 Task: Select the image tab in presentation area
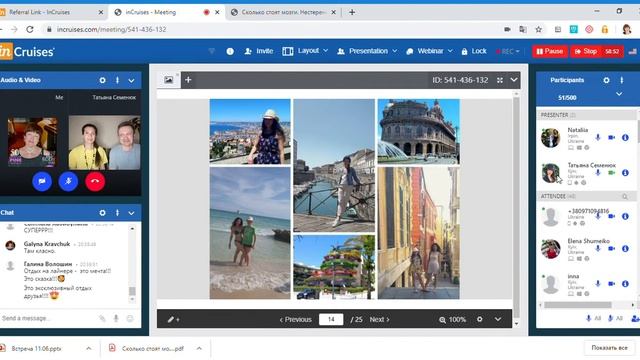pyautogui.click(x=169, y=80)
